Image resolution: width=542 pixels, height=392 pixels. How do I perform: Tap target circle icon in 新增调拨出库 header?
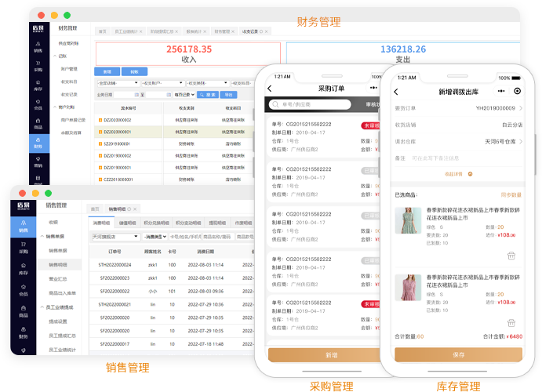click(517, 91)
